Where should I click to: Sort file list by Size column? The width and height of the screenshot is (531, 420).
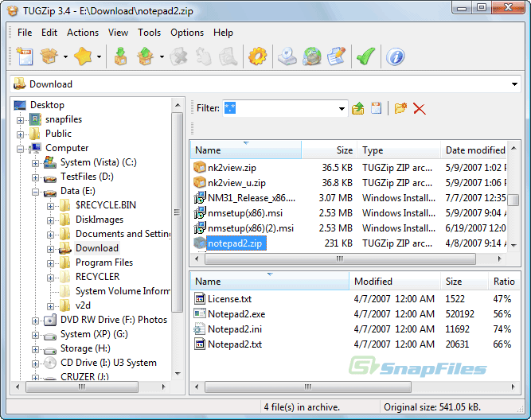pos(329,150)
